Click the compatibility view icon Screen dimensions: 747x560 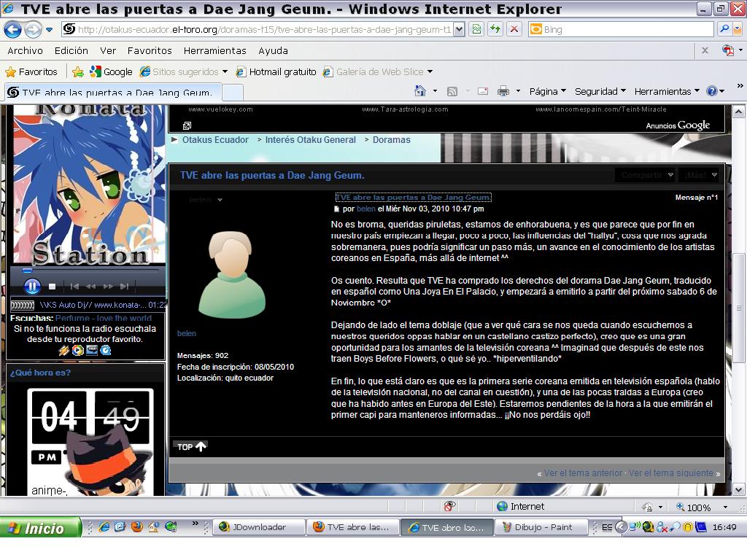coord(476,29)
